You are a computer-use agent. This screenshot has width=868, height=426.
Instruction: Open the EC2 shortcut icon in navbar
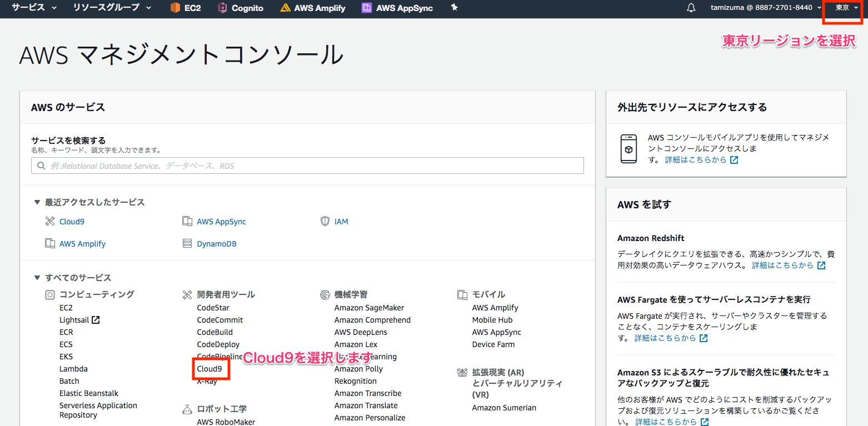pos(175,8)
